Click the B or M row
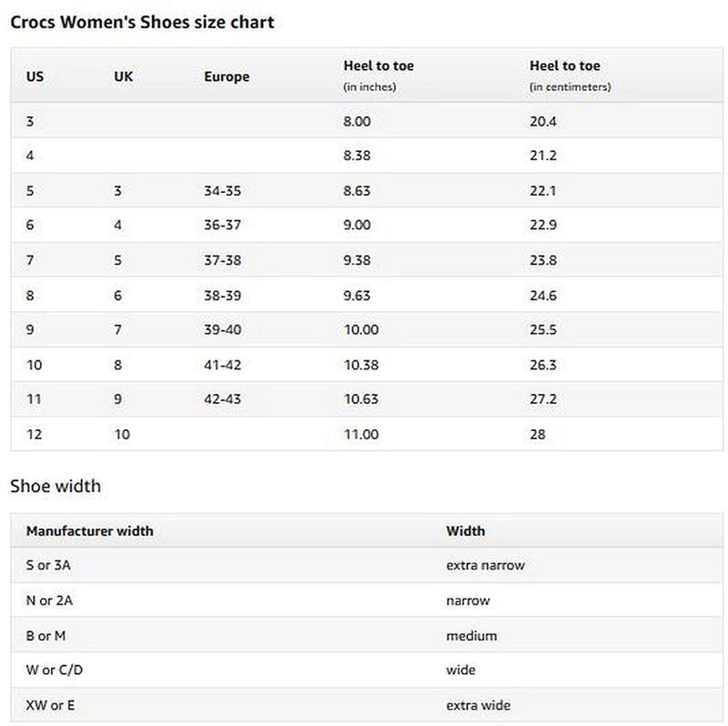This screenshot has width=728, height=726. [367, 636]
